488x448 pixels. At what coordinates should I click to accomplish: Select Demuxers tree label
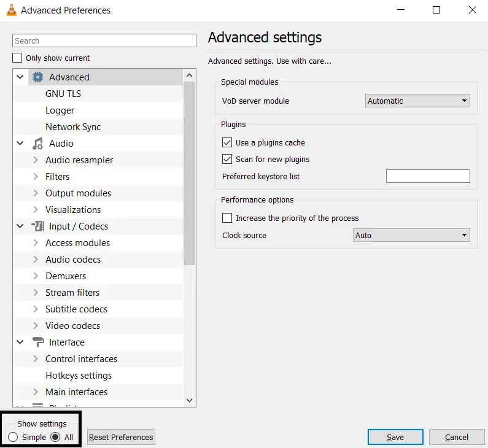(66, 276)
